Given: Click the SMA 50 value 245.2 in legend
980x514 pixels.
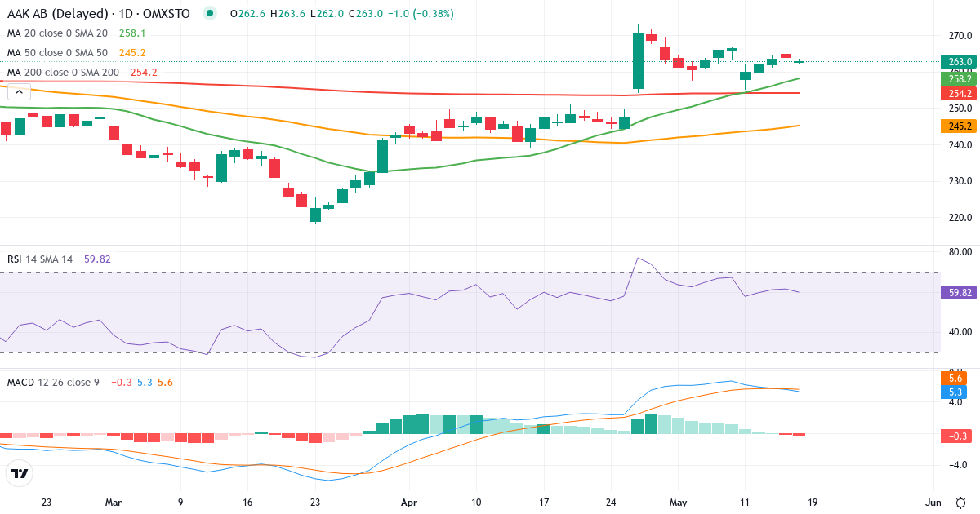Looking at the screenshot, I should point(132,53).
